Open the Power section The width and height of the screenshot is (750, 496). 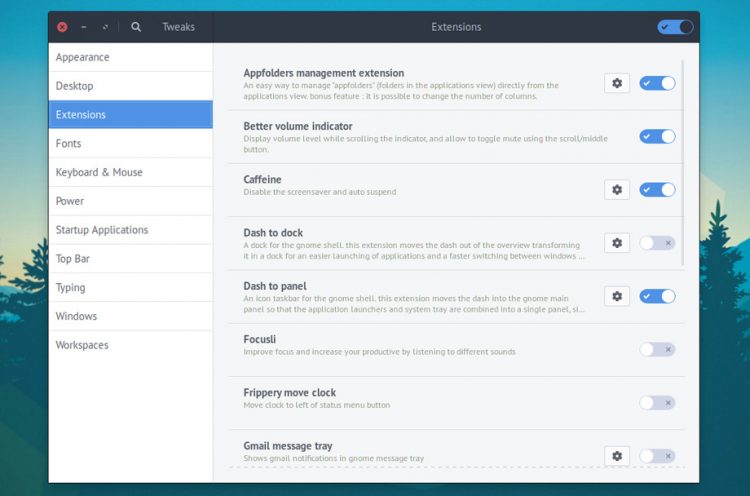coord(131,201)
